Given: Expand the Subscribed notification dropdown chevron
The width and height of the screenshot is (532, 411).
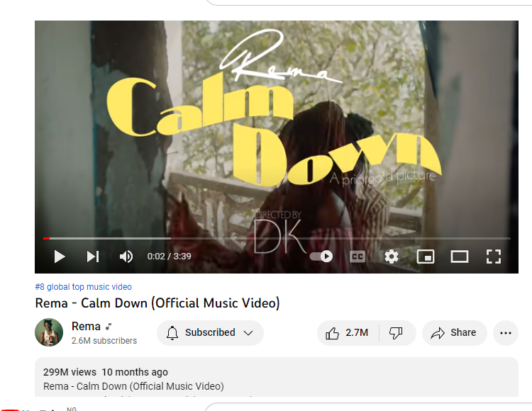Looking at the screenshot, I should (248, 333).
